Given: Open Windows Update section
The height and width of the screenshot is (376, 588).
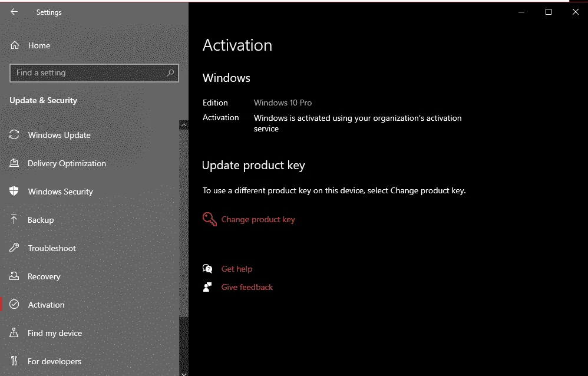Looking at the screenshot, I should [x=60, y=135].
